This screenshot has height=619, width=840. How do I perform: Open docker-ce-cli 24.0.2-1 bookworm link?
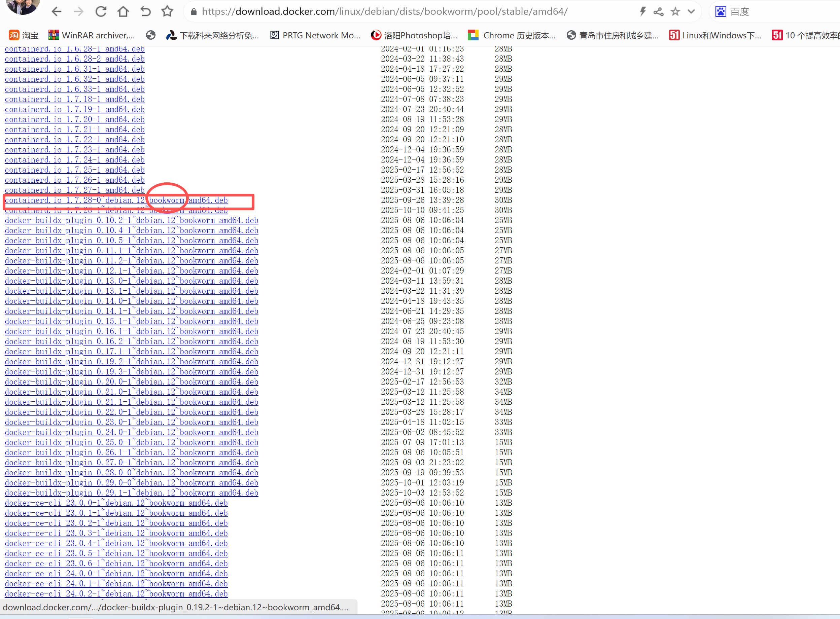[x=116, y=594]
